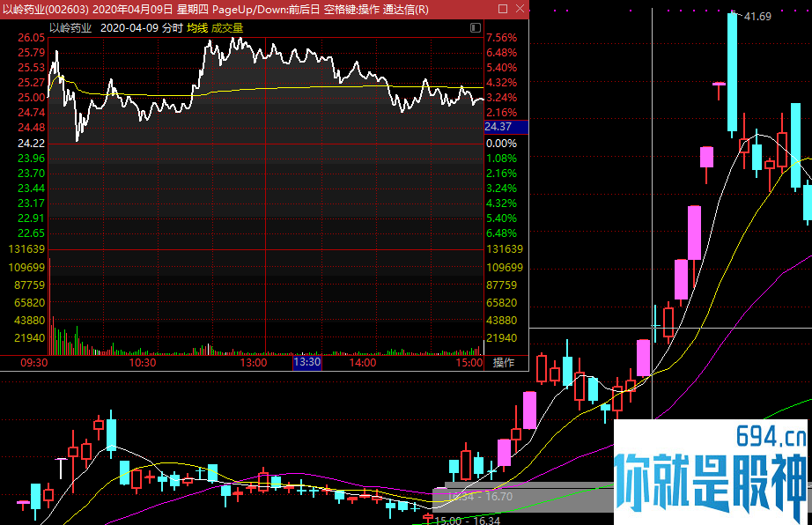The height and width of the screenshot is (525, 812).
Task: Click the 14:00 time label
Action: point(363,362)
